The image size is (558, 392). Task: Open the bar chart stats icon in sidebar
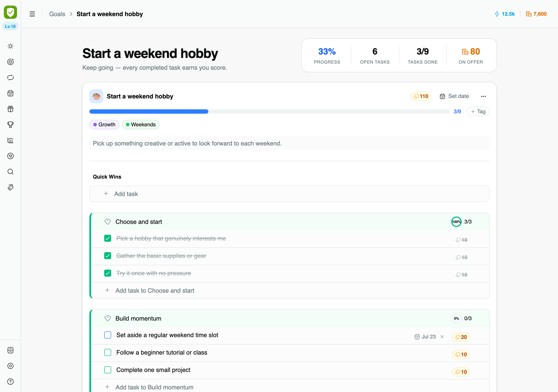10,140
